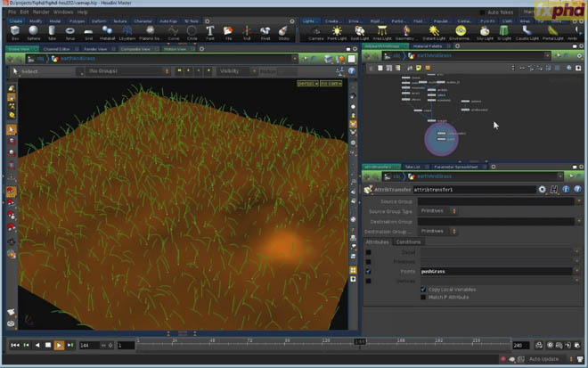
Task: Open the File menu
Action: [x=12, y=12]
